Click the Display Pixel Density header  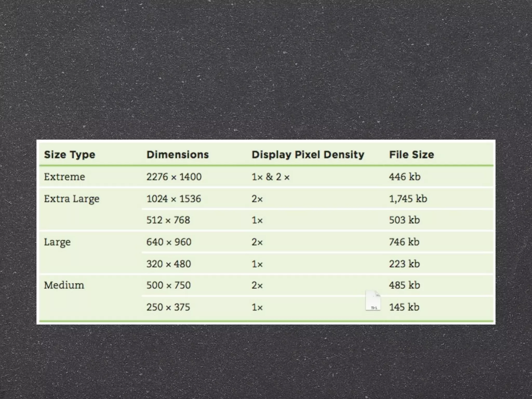[x=308, y=155]
